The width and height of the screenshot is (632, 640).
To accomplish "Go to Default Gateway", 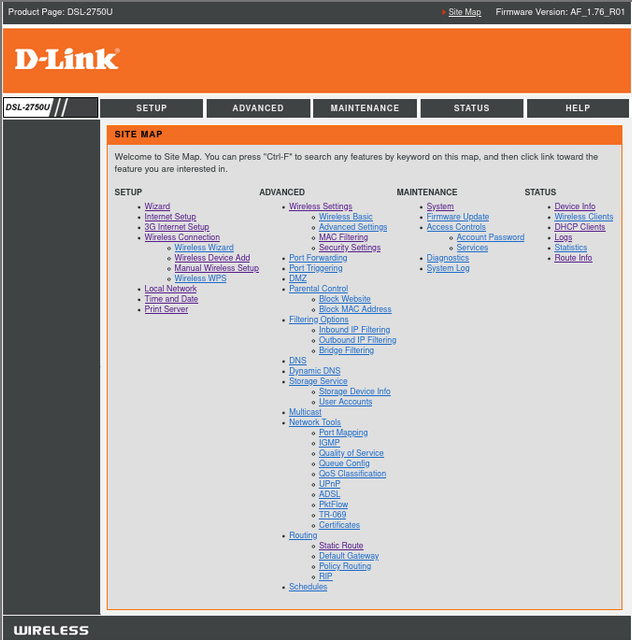I will tap(349, 556).
